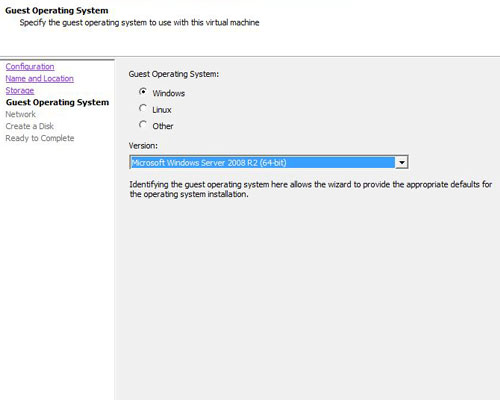
Task: Select the Windows radio button
Action: [x=143, y=91]
